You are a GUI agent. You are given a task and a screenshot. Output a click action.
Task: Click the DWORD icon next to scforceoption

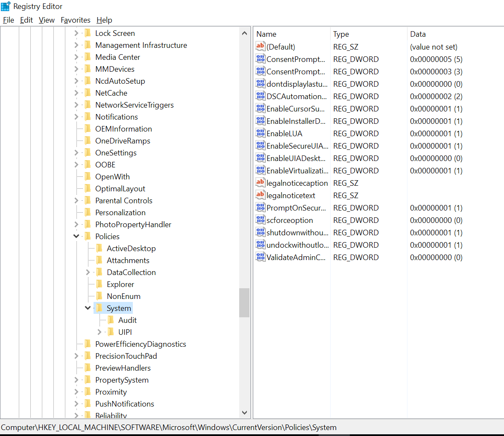(x=261, y=219)
